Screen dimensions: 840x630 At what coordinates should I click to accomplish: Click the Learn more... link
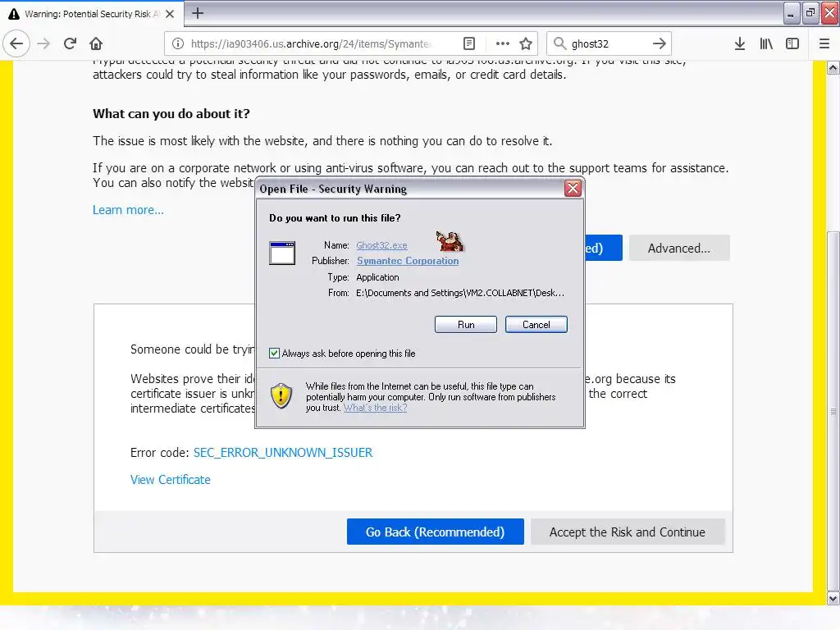[x=128, y=210]
